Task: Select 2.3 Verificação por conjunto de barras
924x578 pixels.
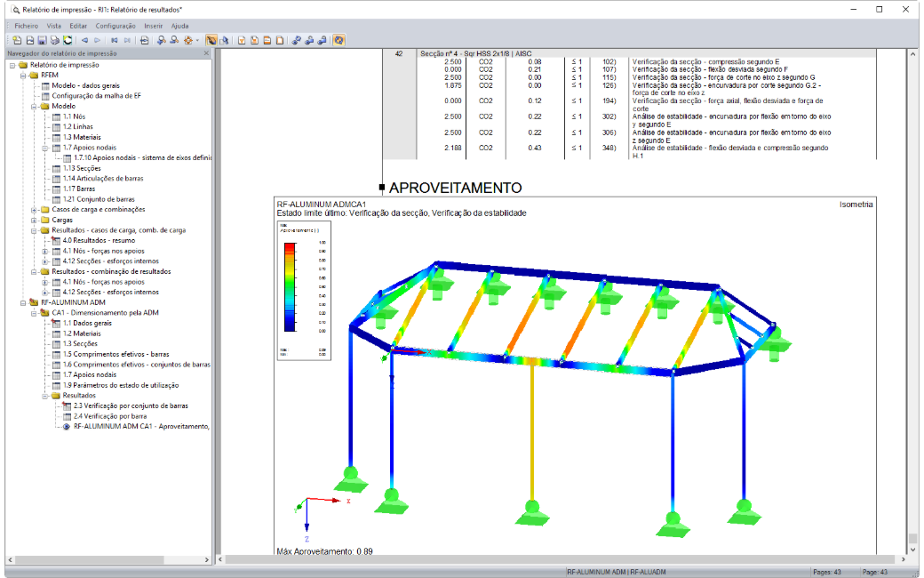Action: [131, 405]
